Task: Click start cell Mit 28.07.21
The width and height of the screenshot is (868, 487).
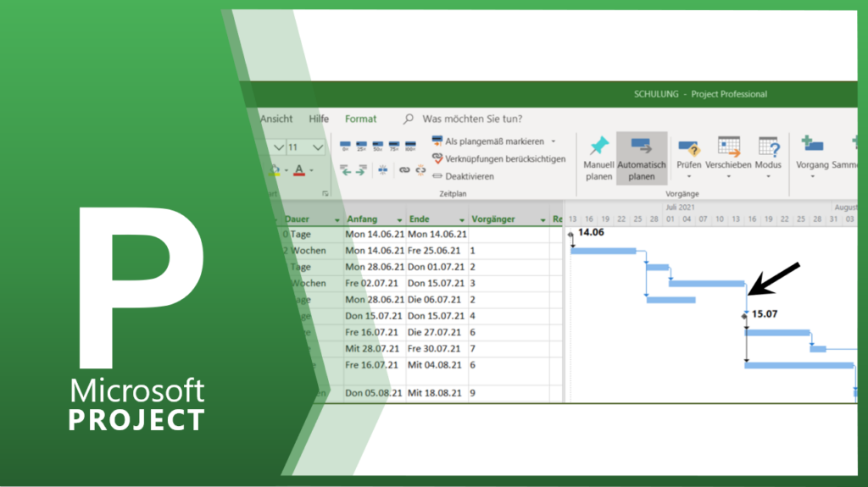Action: coord(375,349)
